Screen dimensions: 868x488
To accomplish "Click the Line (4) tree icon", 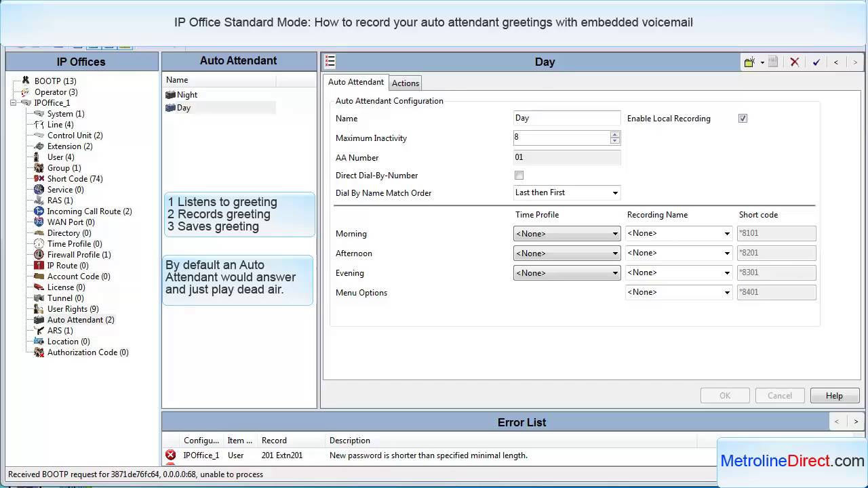I will tap(39, 125).
